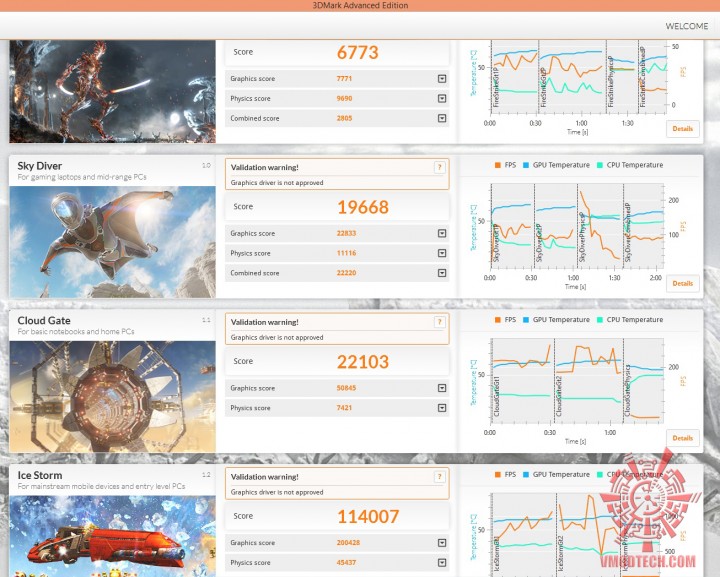Click Cloud Gate Graphics score value 50845
Viewport: 720px width, 577px height.
click(x=346, y=388)
